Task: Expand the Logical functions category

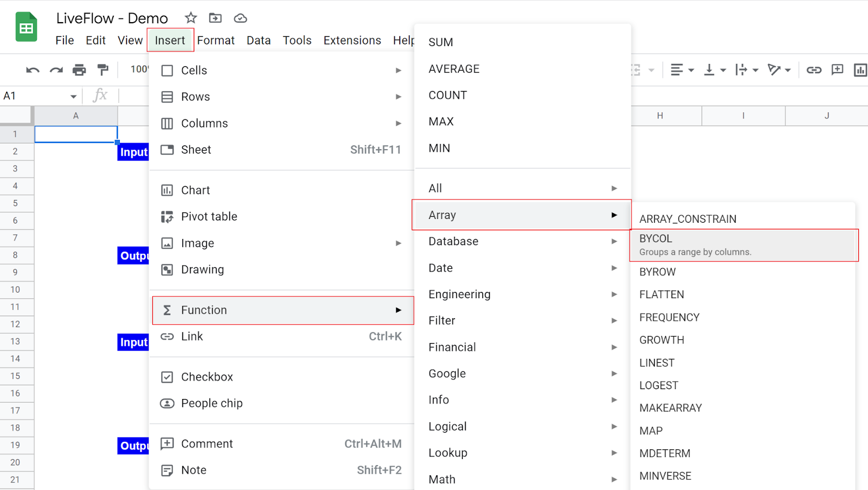Action: tap(522, 426)
